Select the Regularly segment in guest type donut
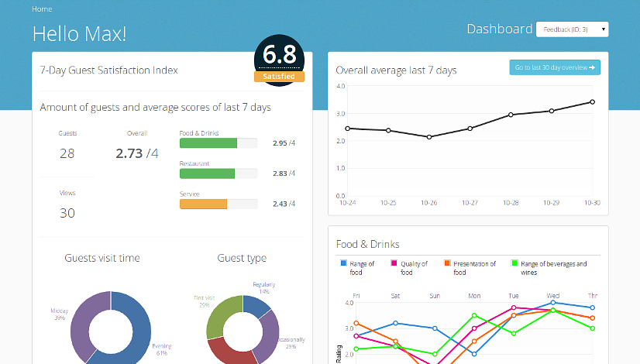 (256, 302)
